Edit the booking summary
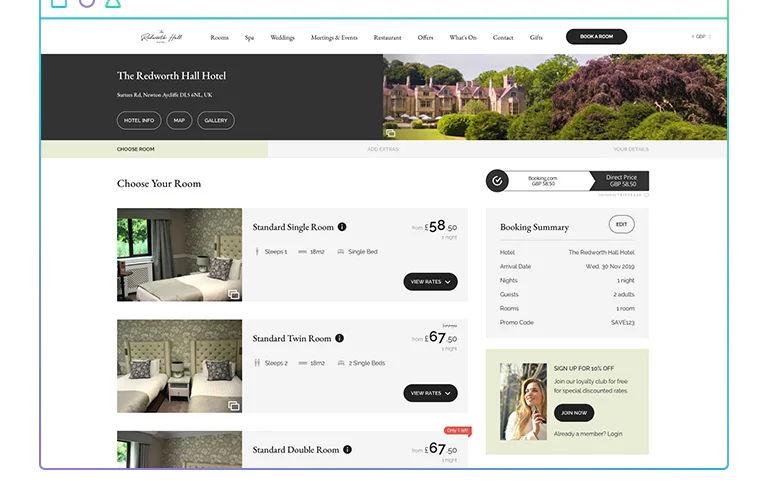 621,224
